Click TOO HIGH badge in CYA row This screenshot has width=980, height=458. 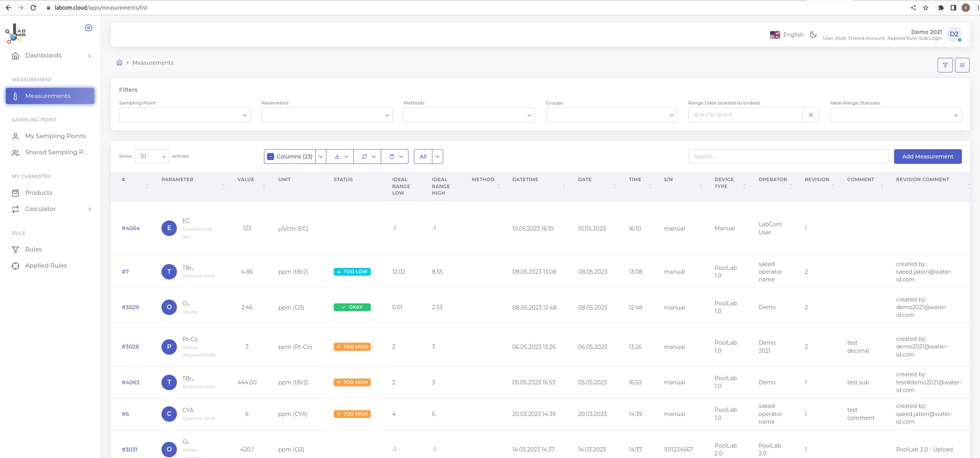click(x=352, y=414)
